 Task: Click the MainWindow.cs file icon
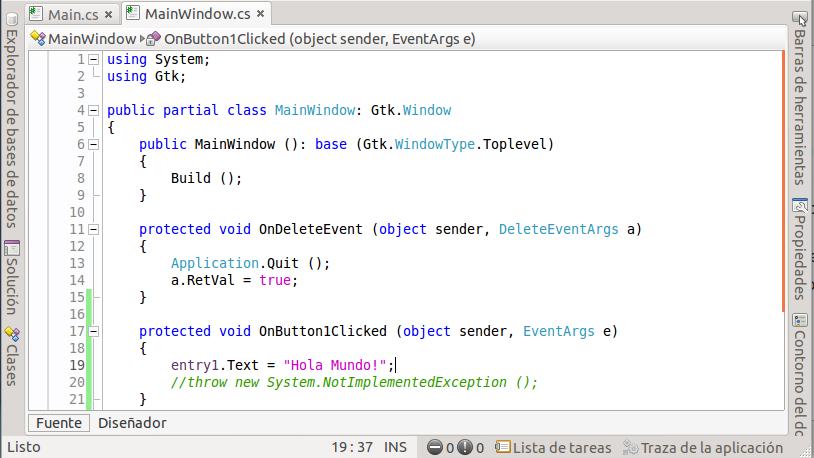pyautogui.click(x=133, y=13)
